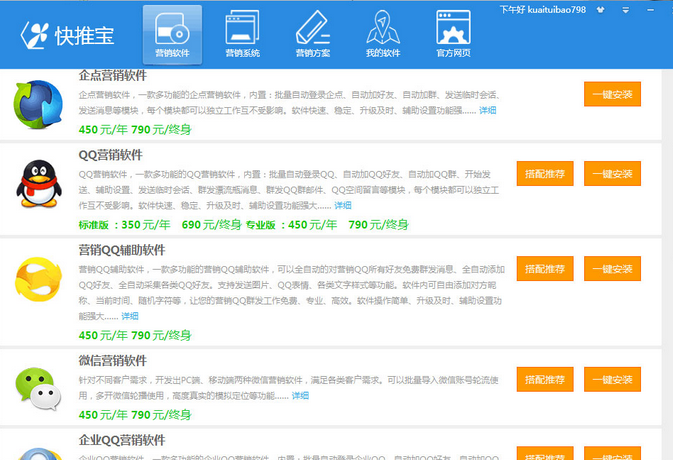The height and width of the screenshot is (460, 673).
Task: Open the 官方网页 tab
Action: point(453,35)
